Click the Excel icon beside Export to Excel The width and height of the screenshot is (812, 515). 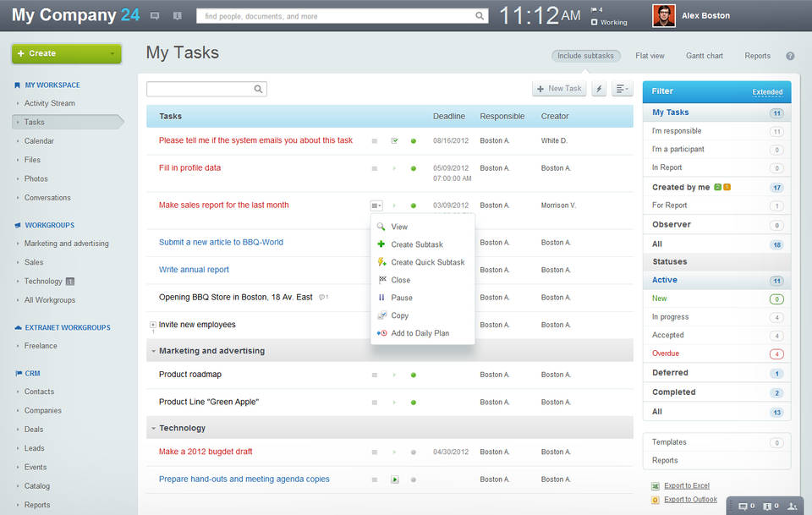(x=656, y=486)
